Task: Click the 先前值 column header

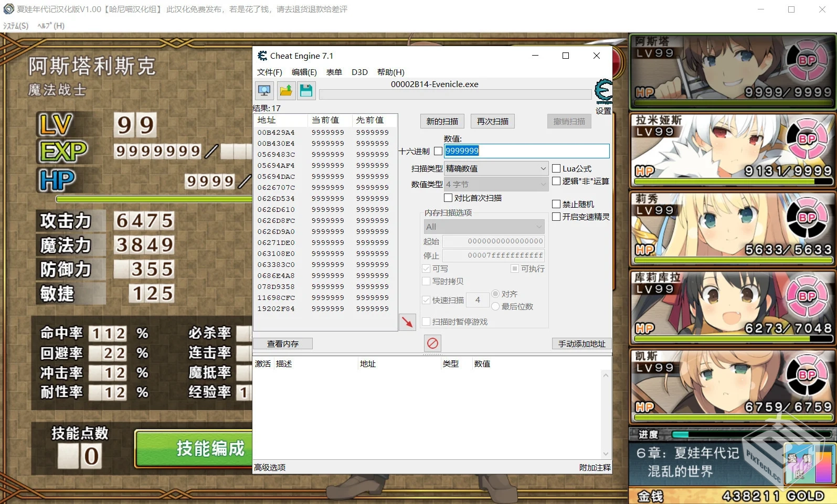Action: [374, 120]
